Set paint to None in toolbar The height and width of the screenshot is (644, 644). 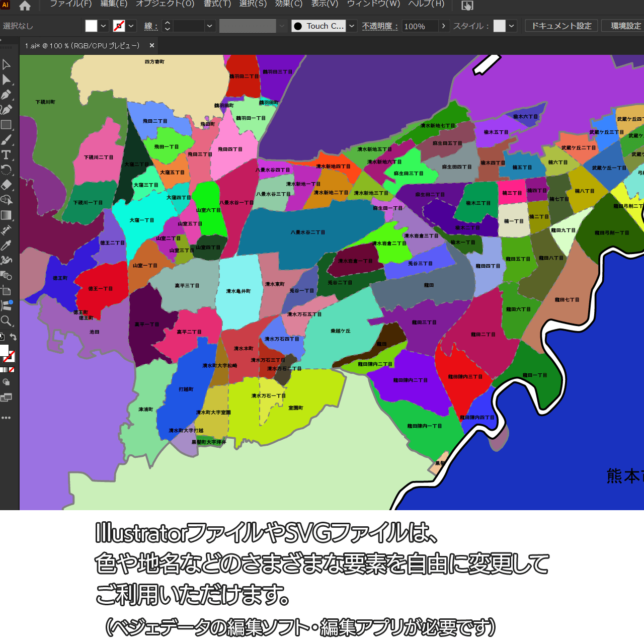coord(12,370)
